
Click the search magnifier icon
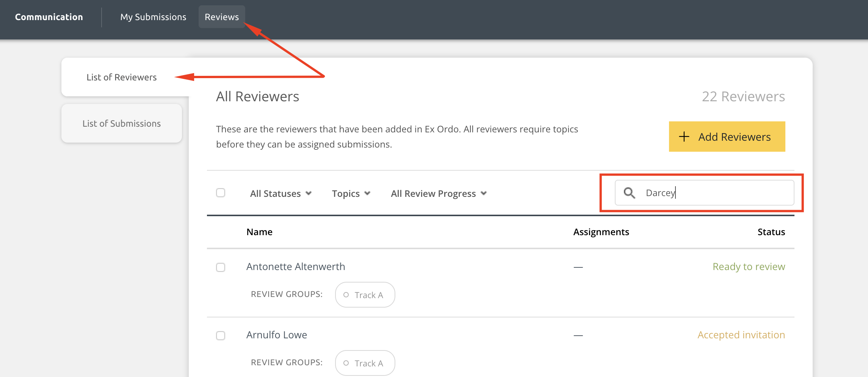coord(629,193)
